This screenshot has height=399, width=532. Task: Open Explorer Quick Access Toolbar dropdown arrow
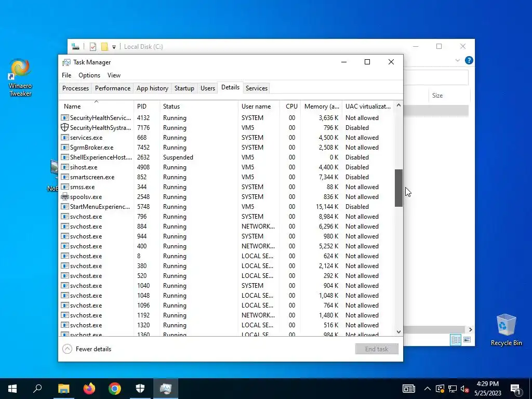pos(114,47)
